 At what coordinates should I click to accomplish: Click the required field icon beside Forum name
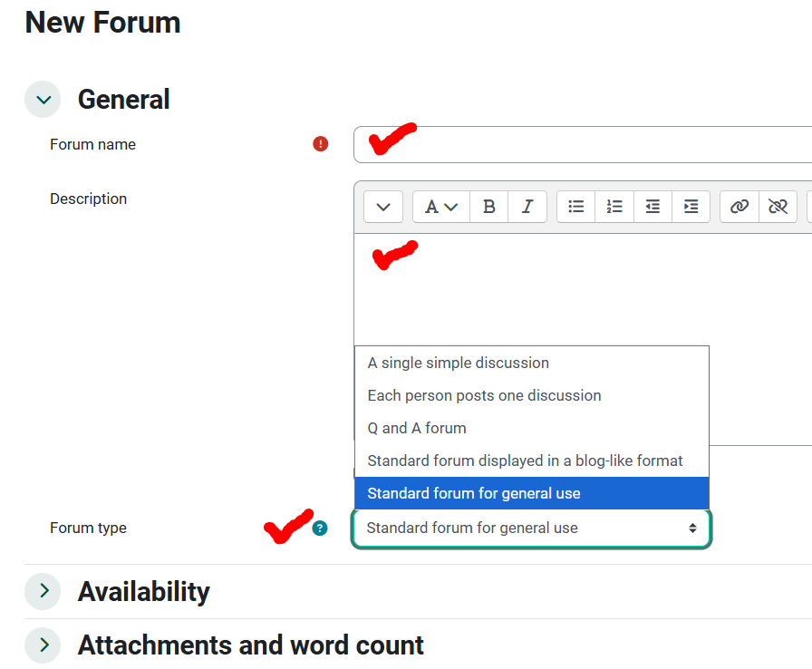[320, 144]
